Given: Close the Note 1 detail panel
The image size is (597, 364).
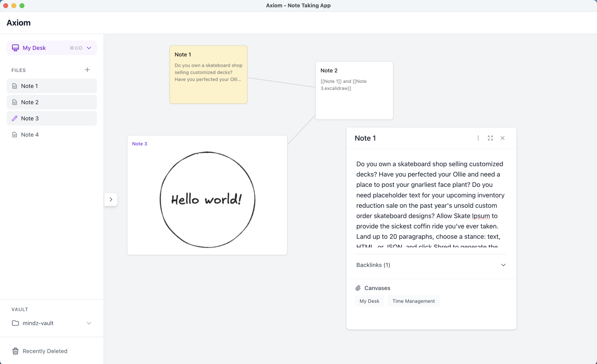Looking at the screenshot, I should click(502, 138).
